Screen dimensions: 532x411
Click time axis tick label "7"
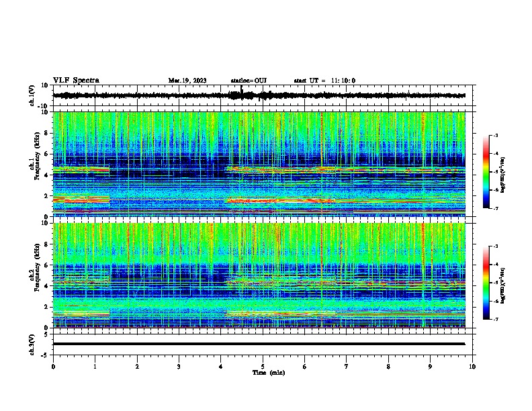pos(347,367)
